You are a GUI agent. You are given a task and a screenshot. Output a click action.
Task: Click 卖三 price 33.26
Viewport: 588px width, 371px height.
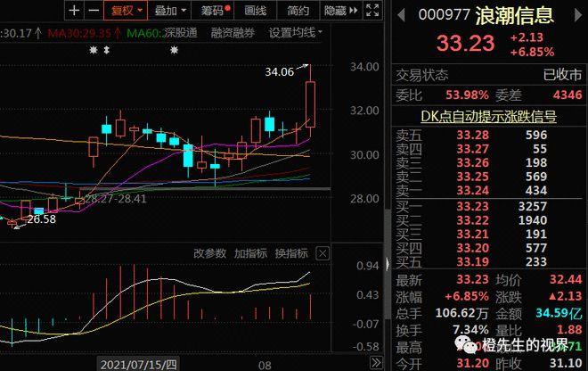point(472,162)
